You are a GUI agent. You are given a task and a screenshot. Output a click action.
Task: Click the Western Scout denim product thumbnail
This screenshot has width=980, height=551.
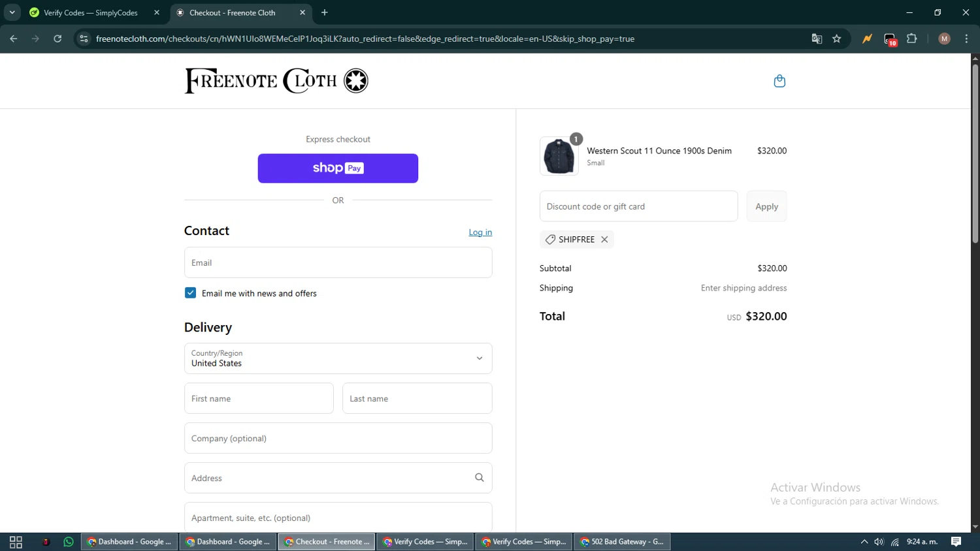click(559, 156)
